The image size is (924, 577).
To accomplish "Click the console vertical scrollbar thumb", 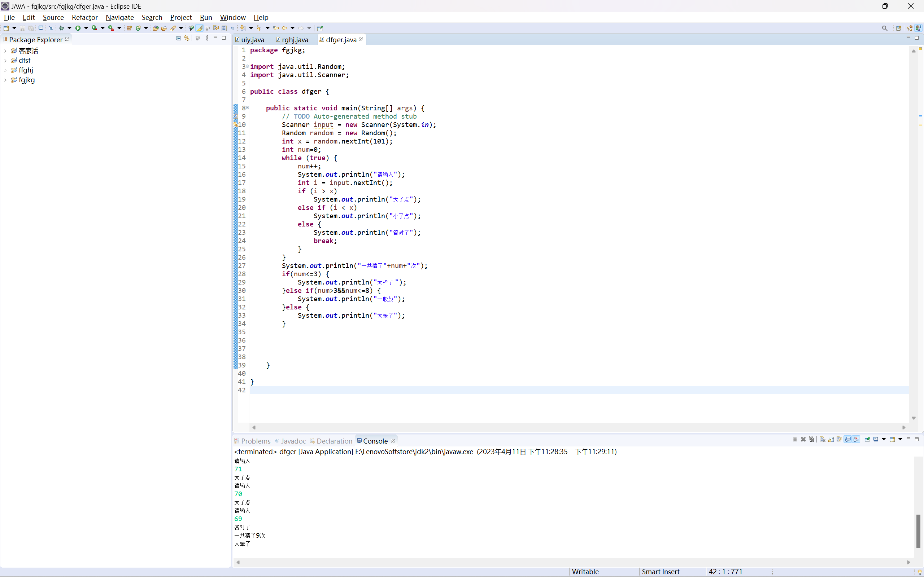I will (918, 530).
